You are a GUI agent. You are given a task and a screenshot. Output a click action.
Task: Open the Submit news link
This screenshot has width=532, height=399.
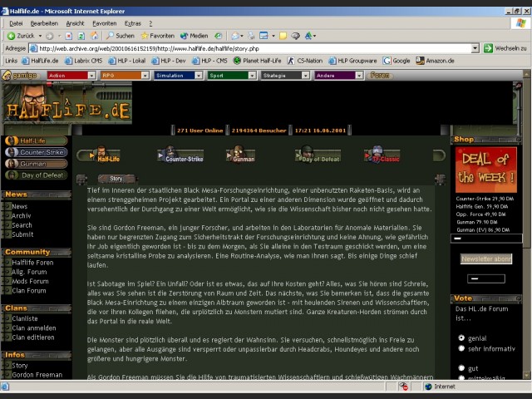point(22,234)
